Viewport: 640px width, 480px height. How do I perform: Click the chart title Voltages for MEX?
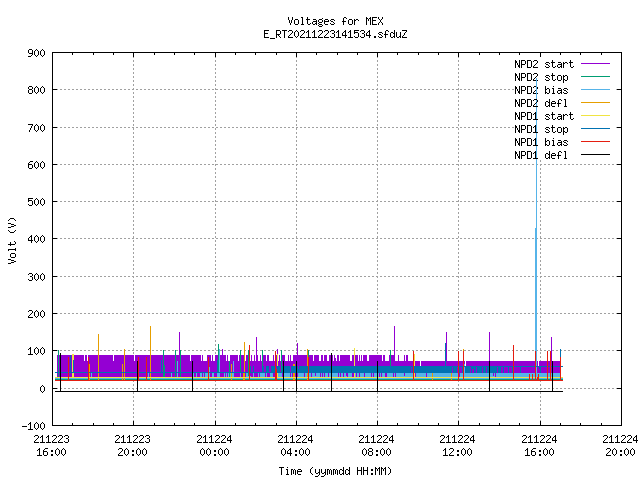tap(335, 21)
